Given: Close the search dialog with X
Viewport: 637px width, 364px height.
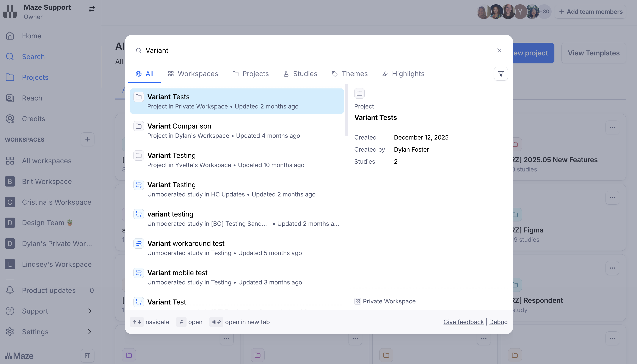Looking at the screenshot, I should pos(499,50).
